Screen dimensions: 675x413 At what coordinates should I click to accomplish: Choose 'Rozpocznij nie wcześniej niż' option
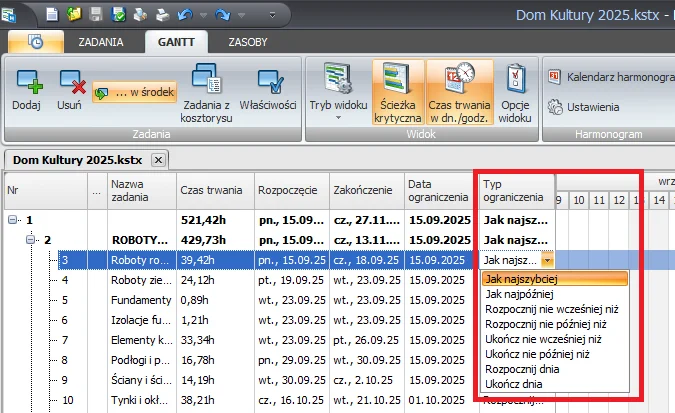[551, 309]
